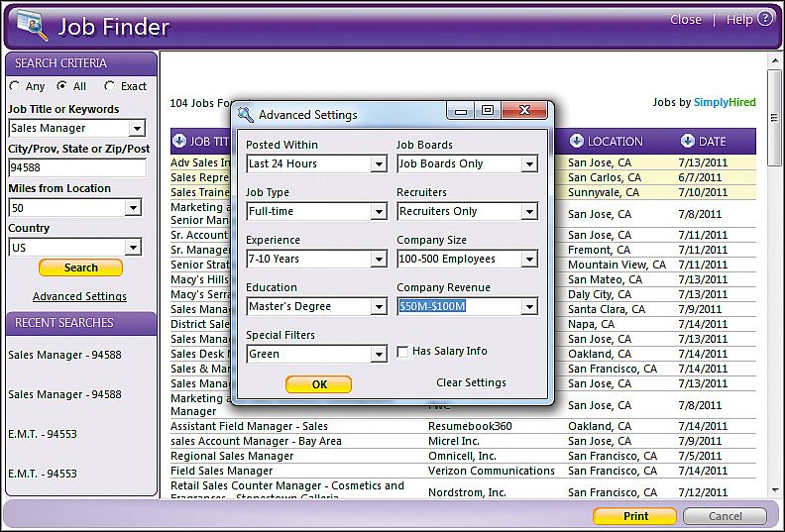Expand the Job Boards dropdown
The image size is (785, 532).
[529, 164]
